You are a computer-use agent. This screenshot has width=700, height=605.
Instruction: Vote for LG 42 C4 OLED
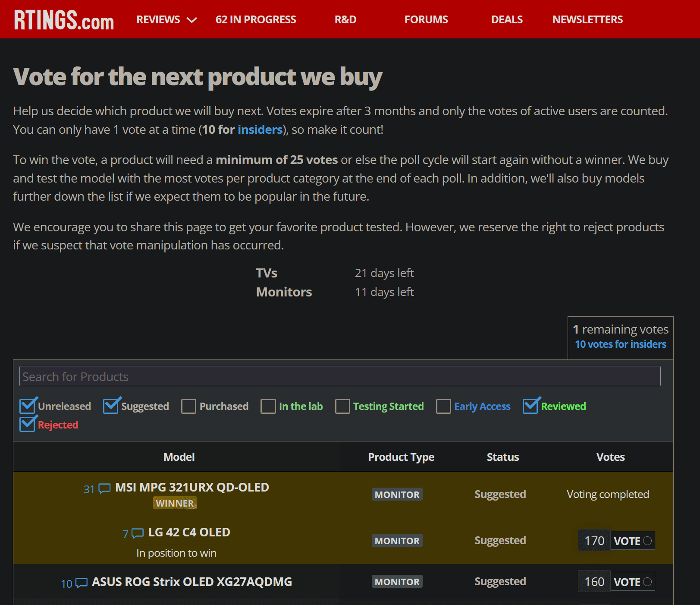click(x=633, y=541)
